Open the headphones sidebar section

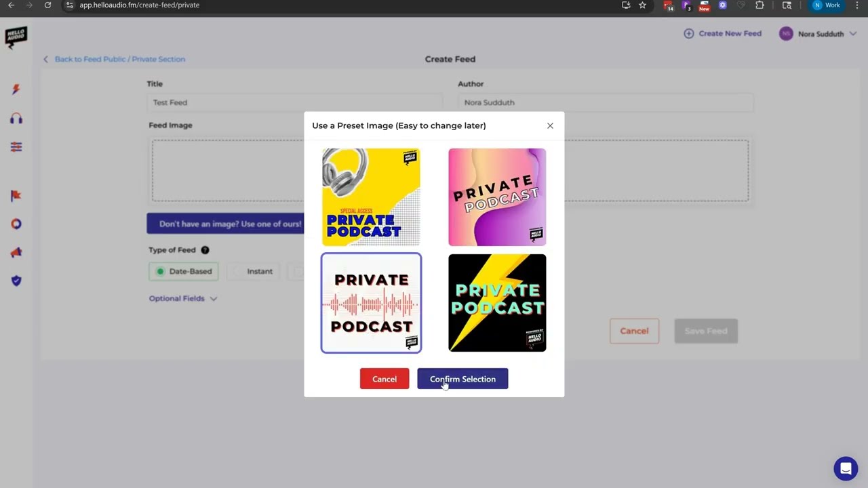tap(16, 119)
